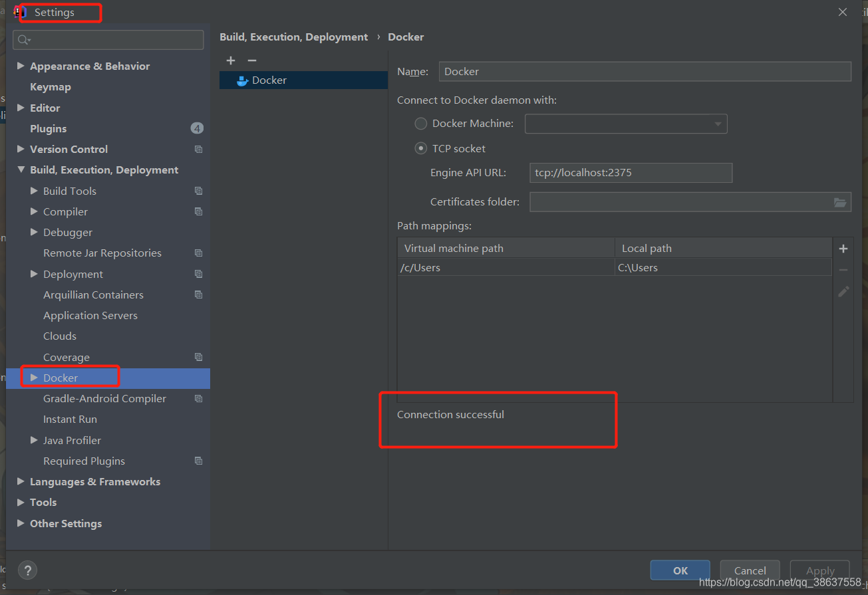
Task: Expand the Tools section
Action: tap(21, 503)
